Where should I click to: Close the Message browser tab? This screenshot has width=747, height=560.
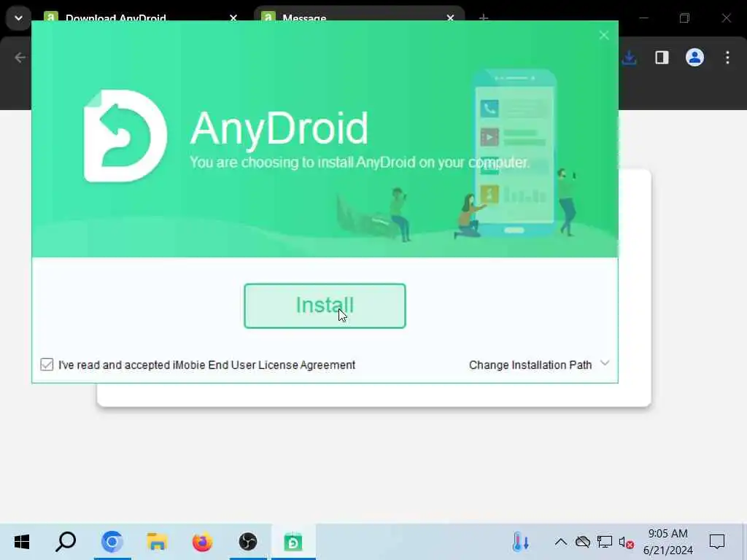pyautogui.click(x=450, y=18)
